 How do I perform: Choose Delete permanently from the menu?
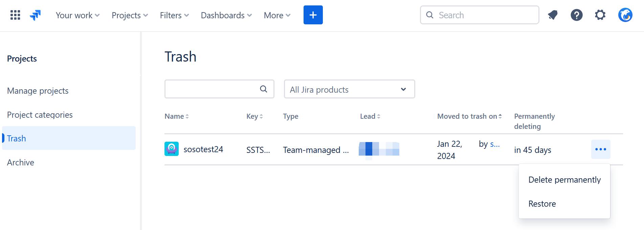tap(564, 180)
